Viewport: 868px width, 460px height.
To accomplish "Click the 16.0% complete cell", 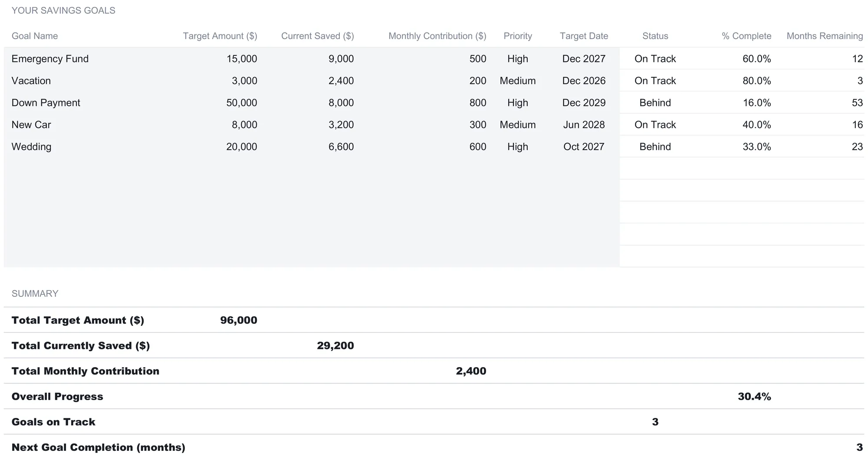I will pyautogui.click(x=757, y=103).
